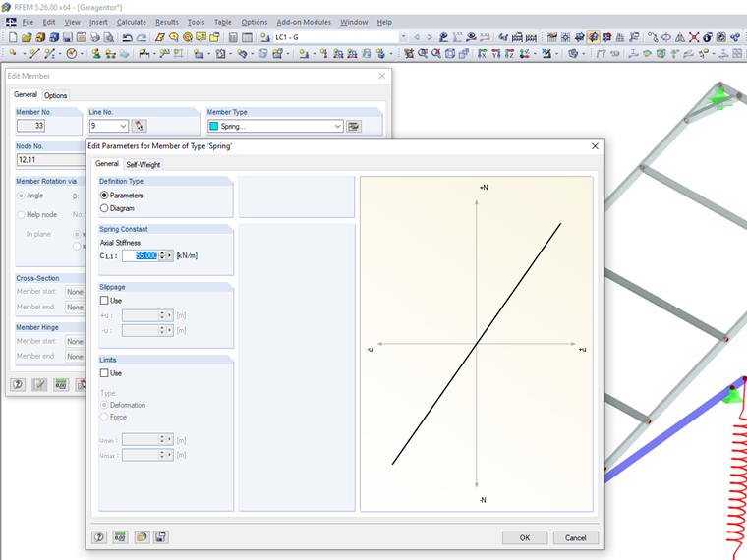The width and height of the screenshot is (747, 560).
Task: Click the load folder icon in the Spring dialog
Action: tap(141, 537)
